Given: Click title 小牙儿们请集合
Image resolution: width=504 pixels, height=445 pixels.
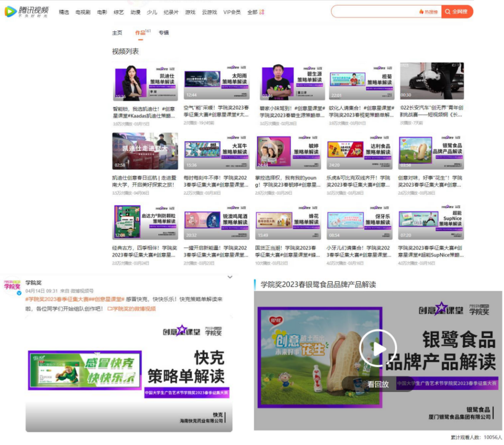Looking at the screenshot, I should click(358, 251).
